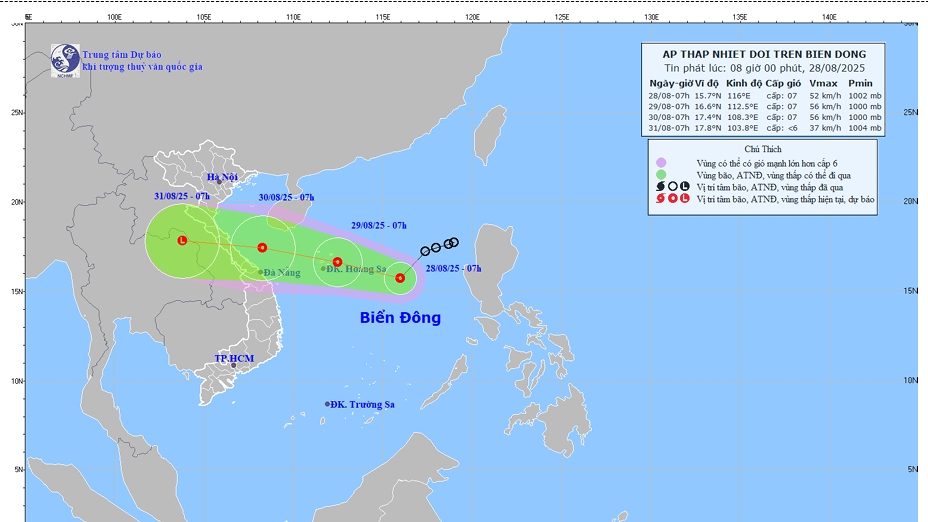Viewport: 928px width, 522px height.
Task: Click the easternmost black past-position marker
Action: click(453, 242)
